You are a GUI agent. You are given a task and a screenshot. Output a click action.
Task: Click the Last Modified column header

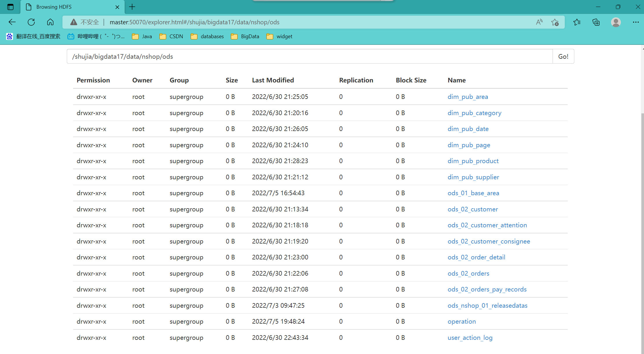tap(273, 80)
